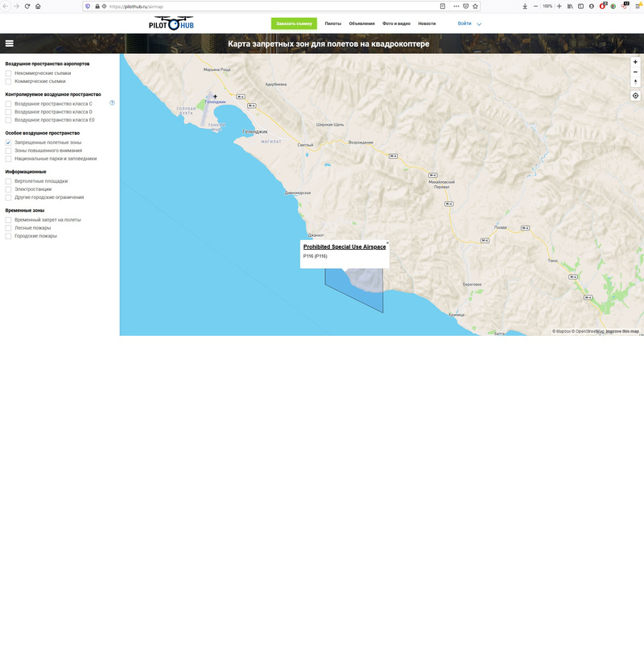Open help icon next to класса C
The width and height of the screenshot is (644, 646).
[112, 102]
